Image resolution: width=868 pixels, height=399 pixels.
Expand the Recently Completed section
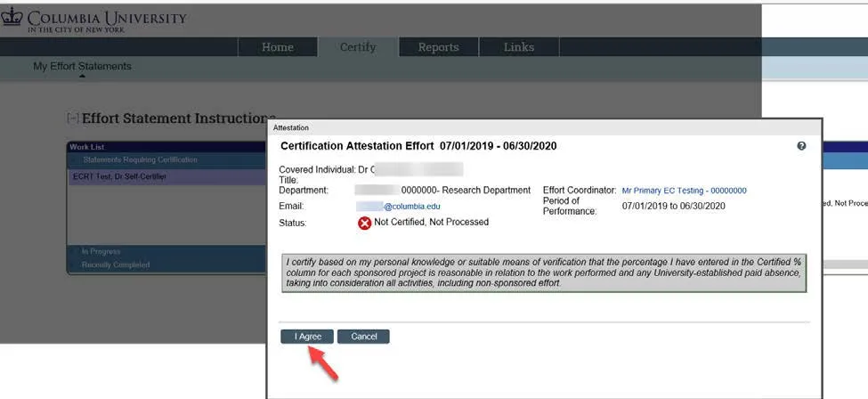tap(115, 265)
